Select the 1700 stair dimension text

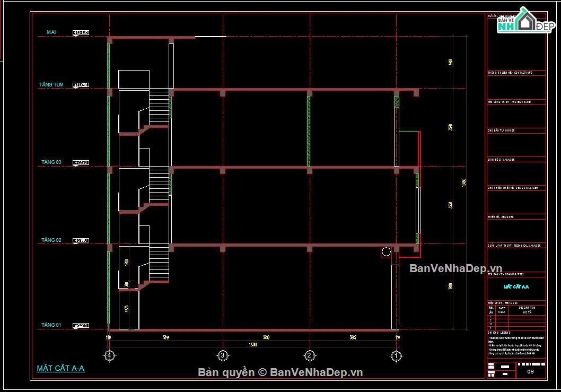pyautogui.click(x=126, y=263)
